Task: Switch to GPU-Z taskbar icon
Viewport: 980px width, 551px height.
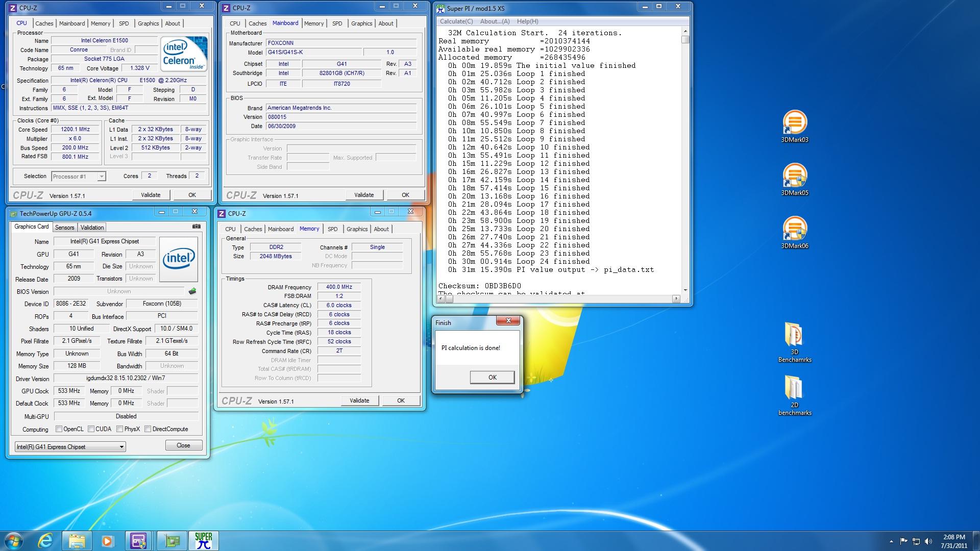Action: pos(172,541)
